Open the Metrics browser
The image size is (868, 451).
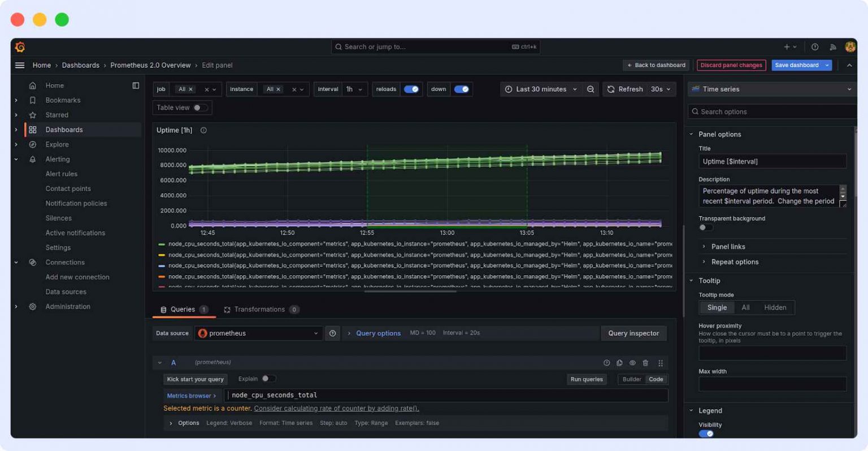coord(191,395)
